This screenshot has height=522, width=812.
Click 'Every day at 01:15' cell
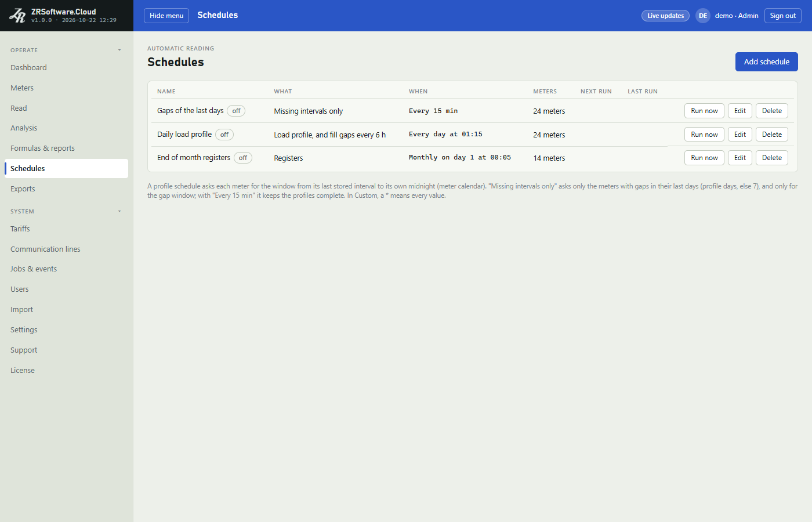pos(445,134)
